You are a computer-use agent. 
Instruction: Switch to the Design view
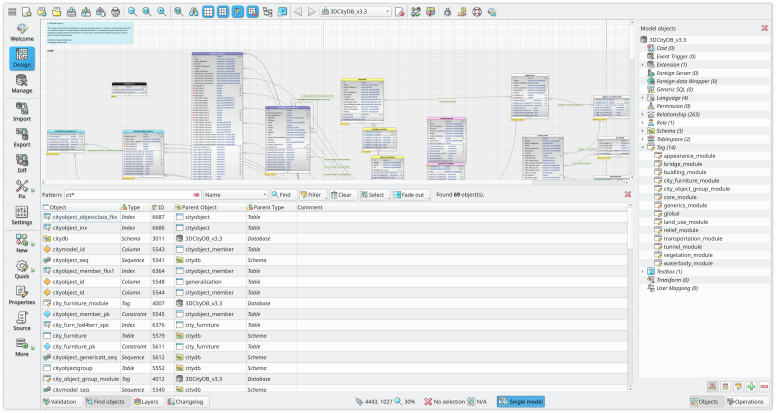coord(22,58)
